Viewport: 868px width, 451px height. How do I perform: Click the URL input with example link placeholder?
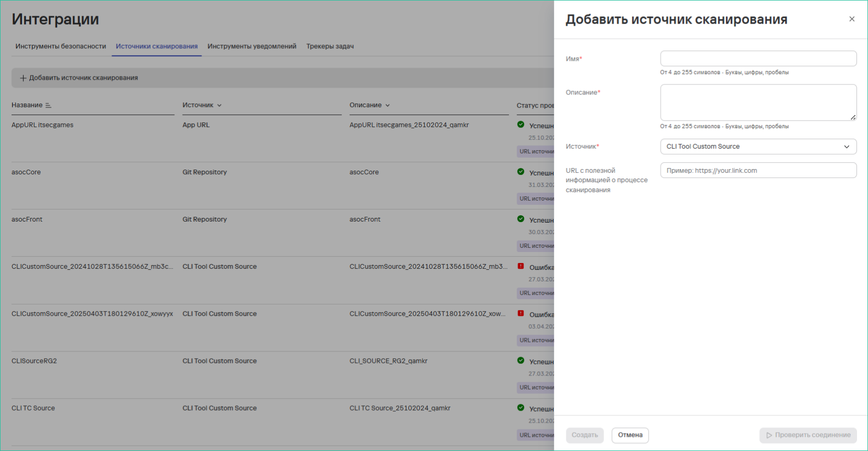758,171
